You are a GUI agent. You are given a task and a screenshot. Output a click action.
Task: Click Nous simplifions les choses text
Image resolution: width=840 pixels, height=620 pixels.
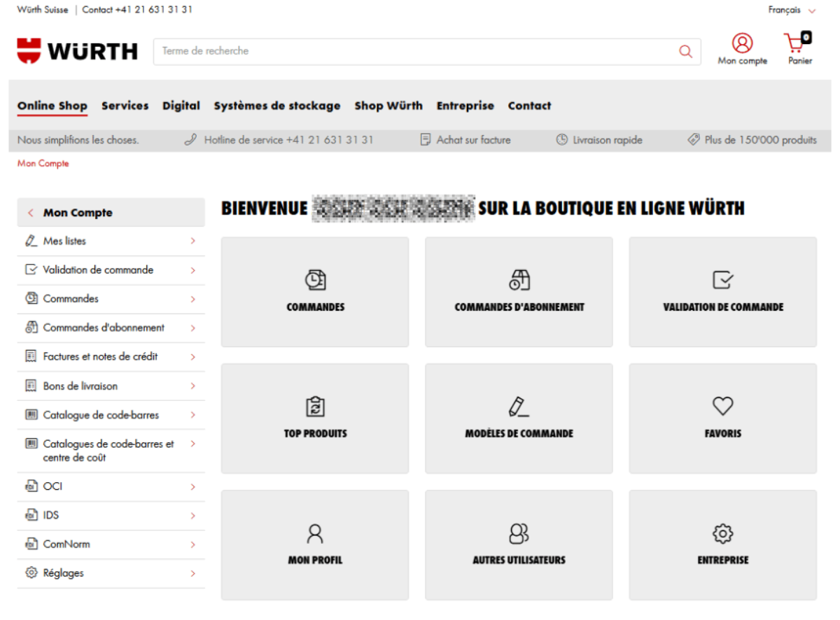[x=78, y=140]
